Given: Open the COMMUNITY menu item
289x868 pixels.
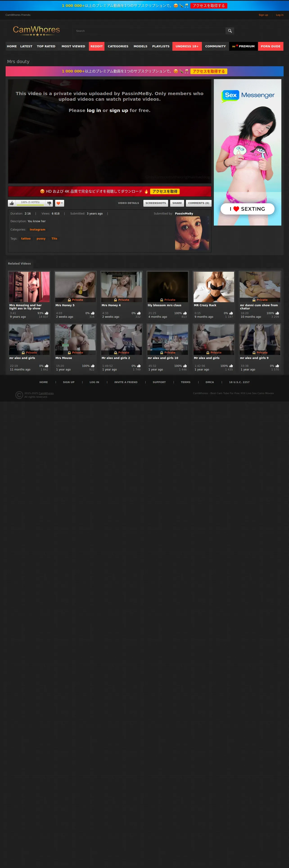Looking at the screenshot, I should coord(215,46).
